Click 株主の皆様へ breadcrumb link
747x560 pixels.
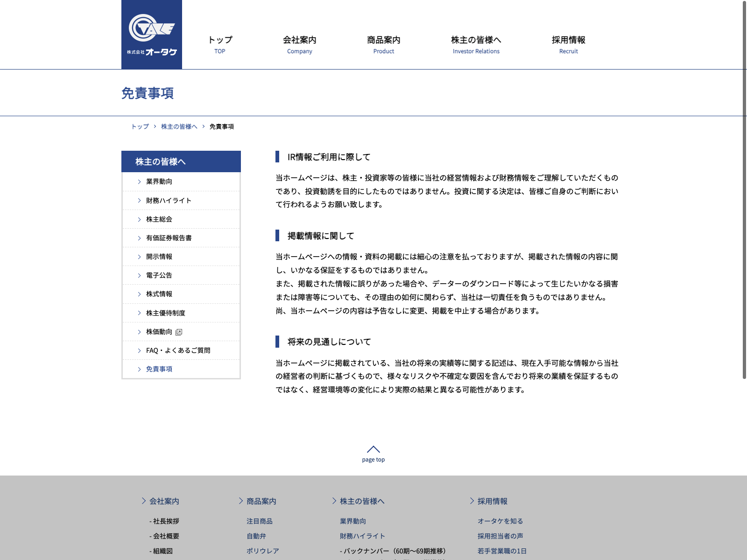tap(179, 126)
